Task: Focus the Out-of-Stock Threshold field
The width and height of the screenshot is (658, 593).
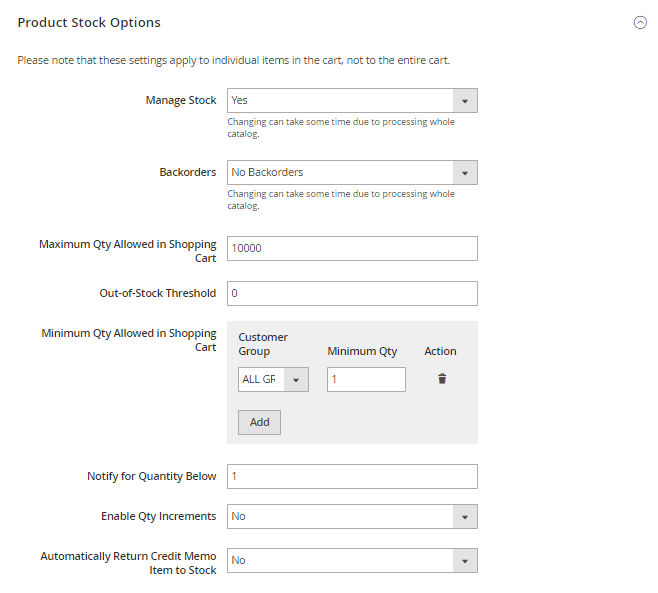Action: coord(352,293)
